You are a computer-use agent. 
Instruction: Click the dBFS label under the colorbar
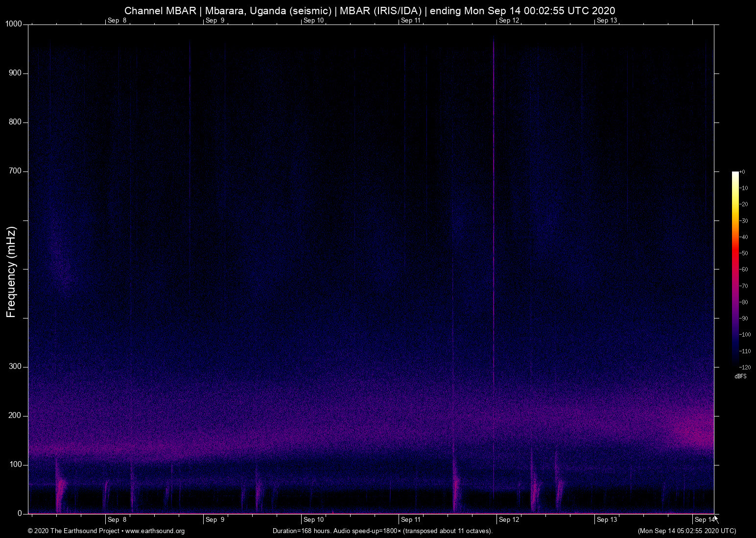pos(740,376)
